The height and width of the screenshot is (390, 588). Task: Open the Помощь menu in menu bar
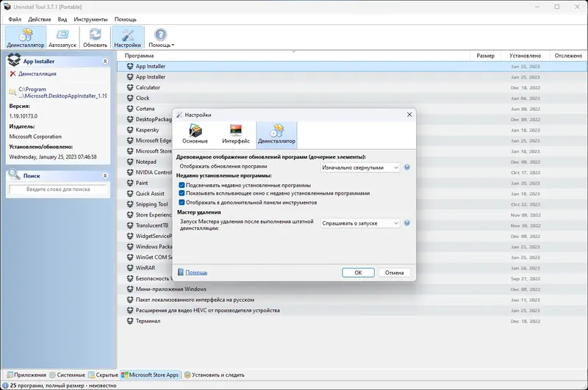pyautogui.click(x=125, y=19)
